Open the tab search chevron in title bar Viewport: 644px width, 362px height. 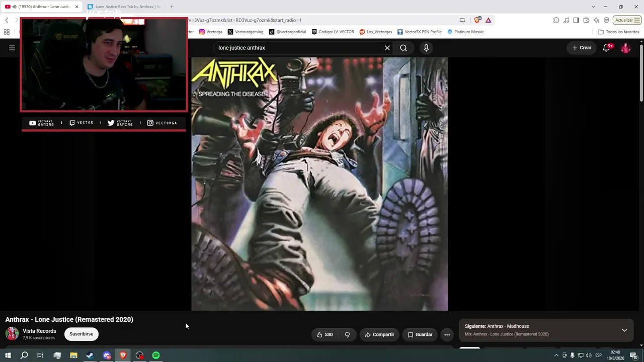tap(593, 7)
